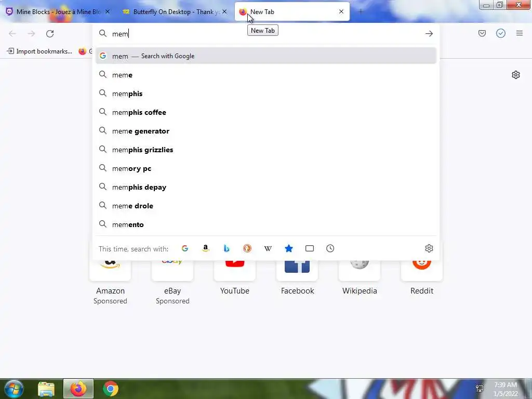Click the Firefox taskbar icon

coord(78,389)
